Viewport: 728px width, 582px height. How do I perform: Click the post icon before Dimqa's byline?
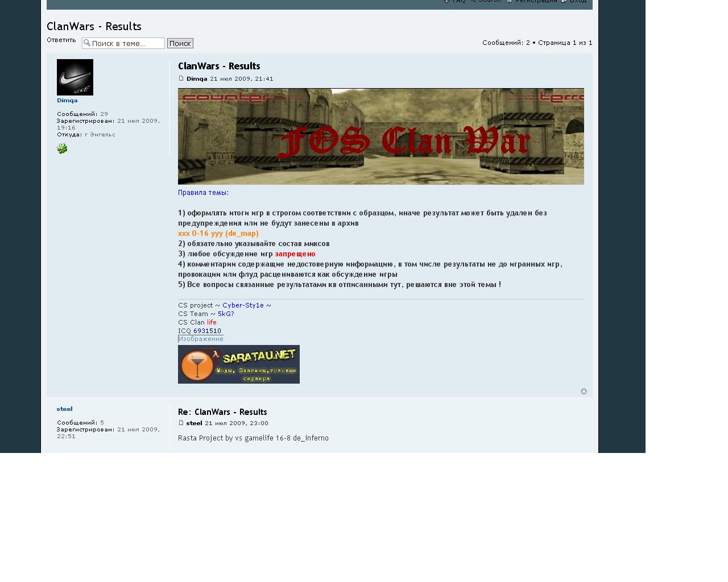[x=181, y=78]
